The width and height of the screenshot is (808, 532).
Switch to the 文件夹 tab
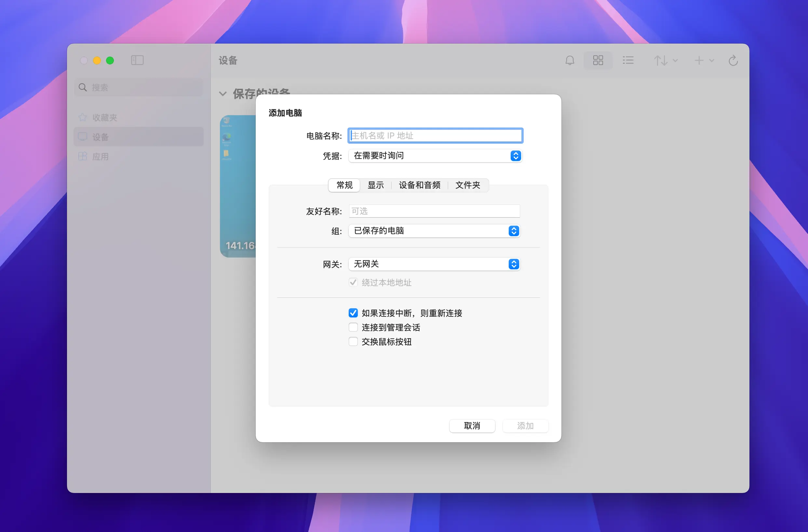coord(468,185)
